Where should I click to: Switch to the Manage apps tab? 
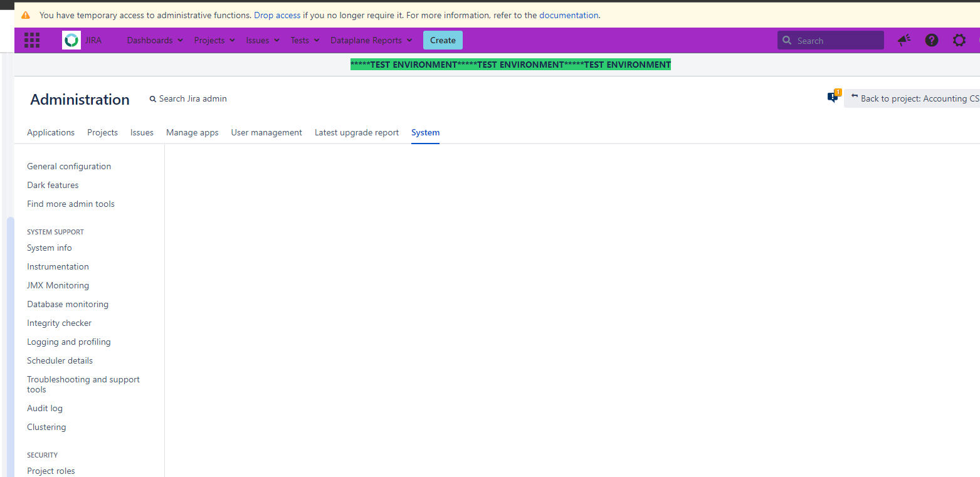pos(192,132)
